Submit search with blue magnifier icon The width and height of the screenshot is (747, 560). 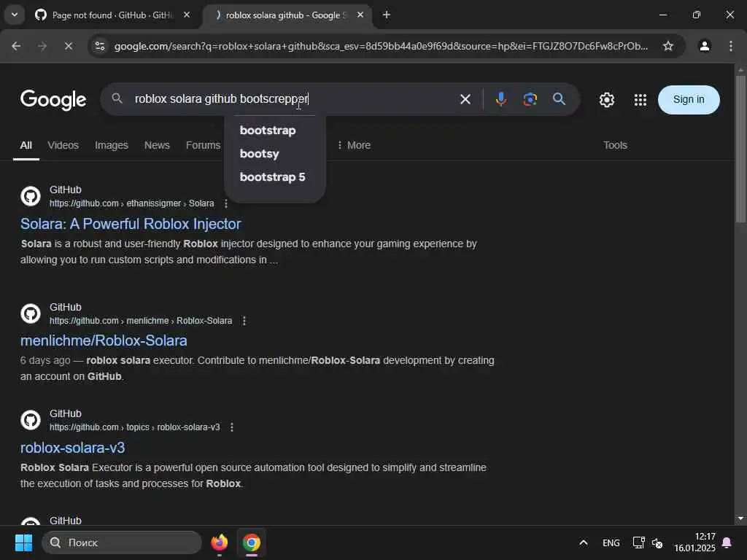(559, 99)
